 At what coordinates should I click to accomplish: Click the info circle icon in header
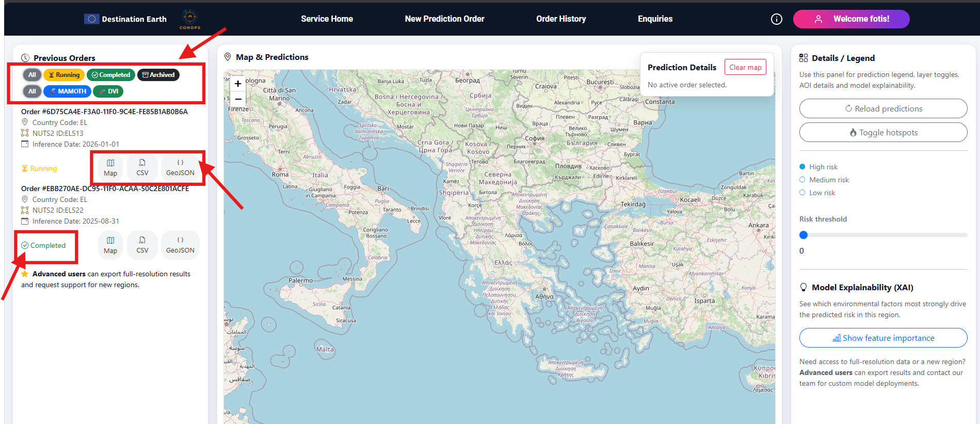[x=776, y=19]
